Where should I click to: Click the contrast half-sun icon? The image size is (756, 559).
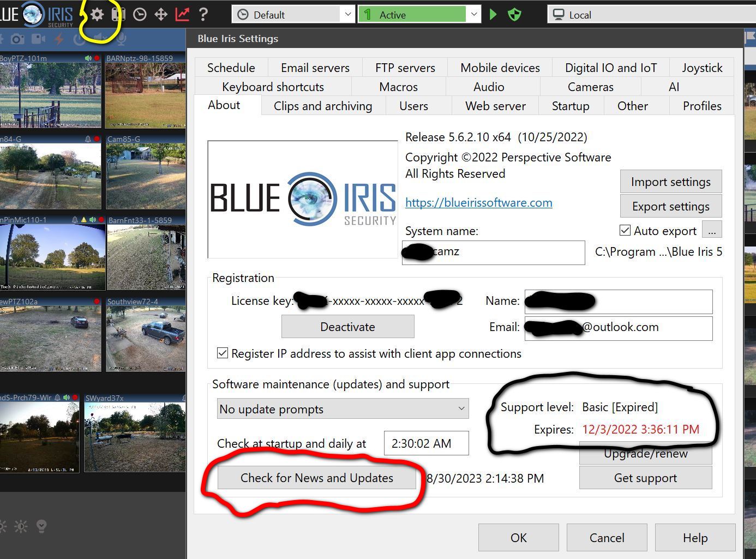click(21, 526)
